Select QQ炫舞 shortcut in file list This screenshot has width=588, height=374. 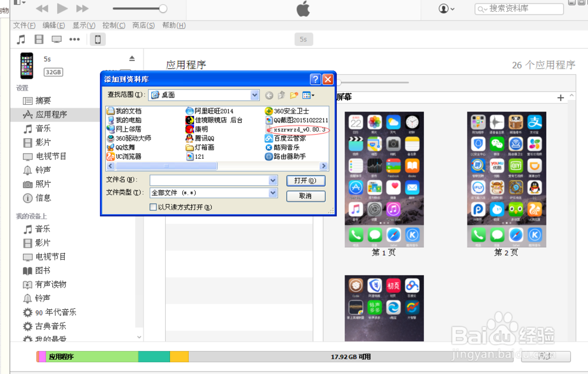click(121, 148)
